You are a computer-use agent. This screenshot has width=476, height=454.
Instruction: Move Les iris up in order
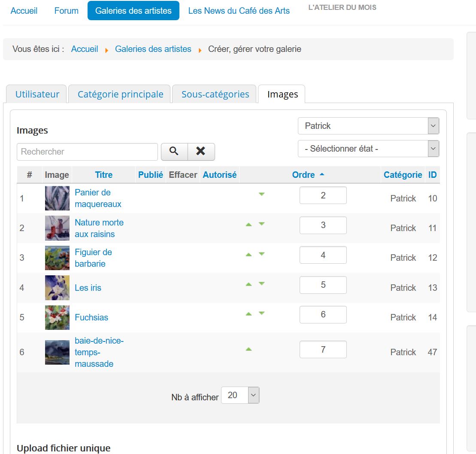click(x=249, y=284)
